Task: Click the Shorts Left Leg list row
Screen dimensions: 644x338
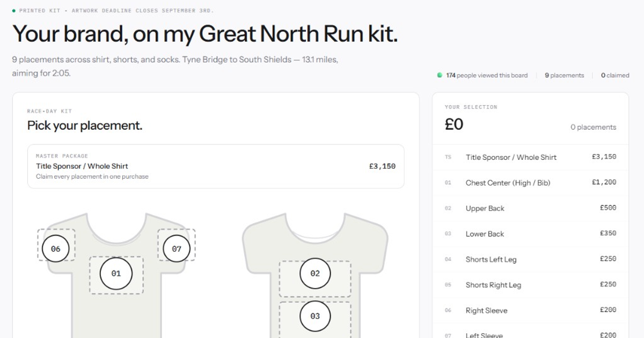Action: coord(530,259)
